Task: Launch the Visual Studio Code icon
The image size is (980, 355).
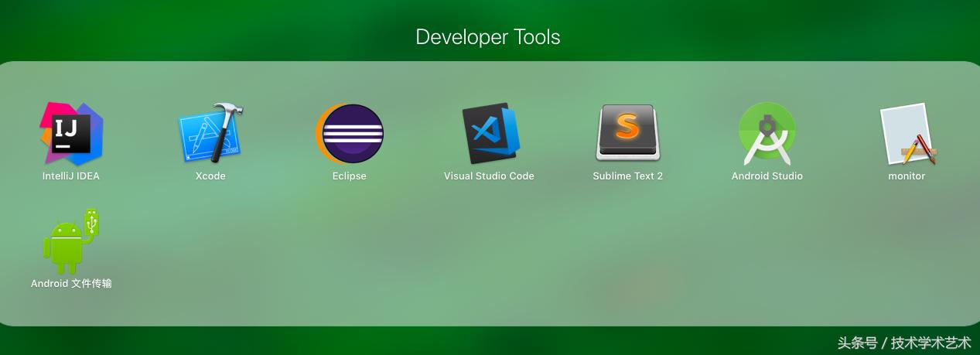Action: tap(490, 133)
